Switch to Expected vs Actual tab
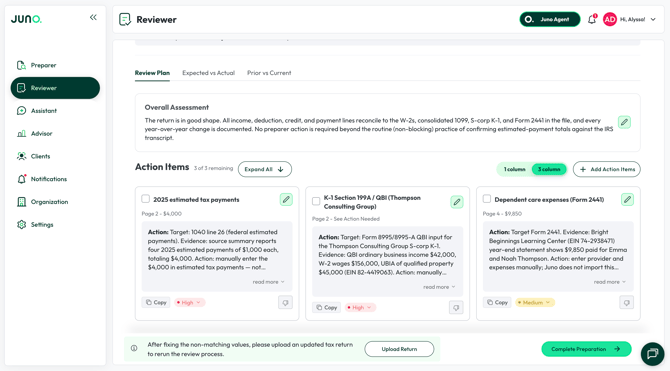Image resolution: width=670 pixels, height=371 pixels. pyautogui.click(x=209, y=73)
